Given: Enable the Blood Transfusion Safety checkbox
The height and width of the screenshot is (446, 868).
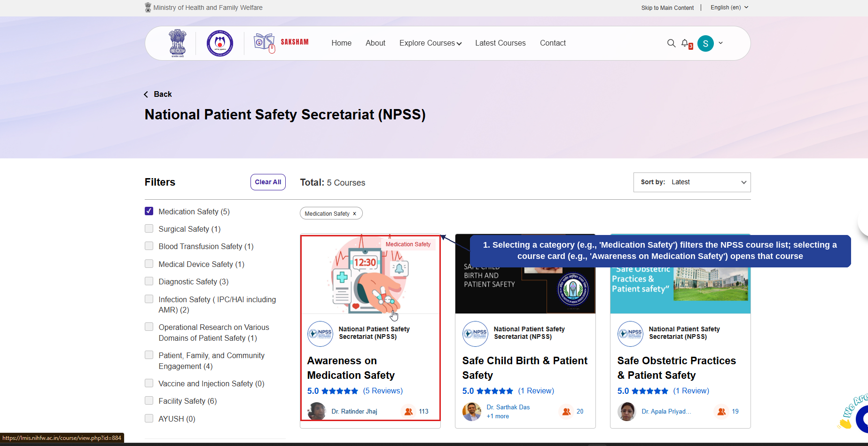Looking at the screenshot, I should (x=149, y=246).
